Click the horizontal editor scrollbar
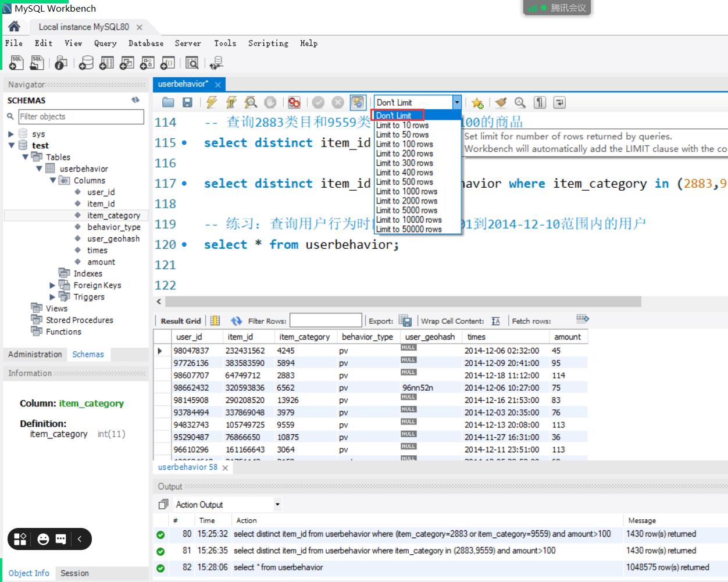 pos(403,302)
